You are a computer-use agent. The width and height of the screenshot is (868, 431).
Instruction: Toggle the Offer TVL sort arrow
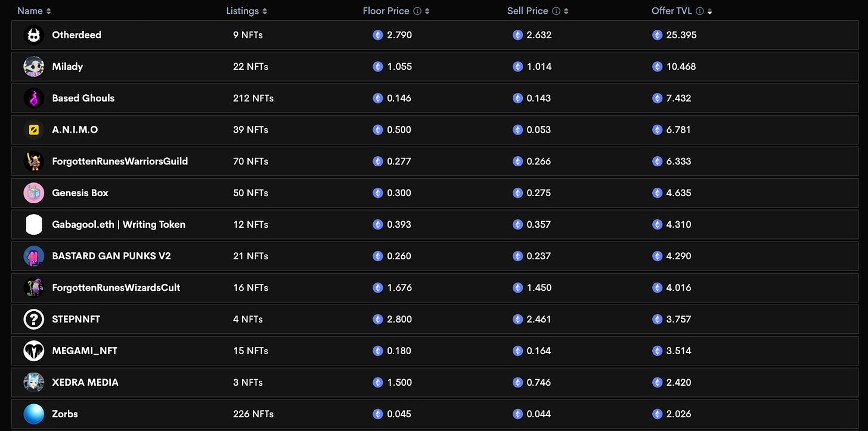(709, 11)
